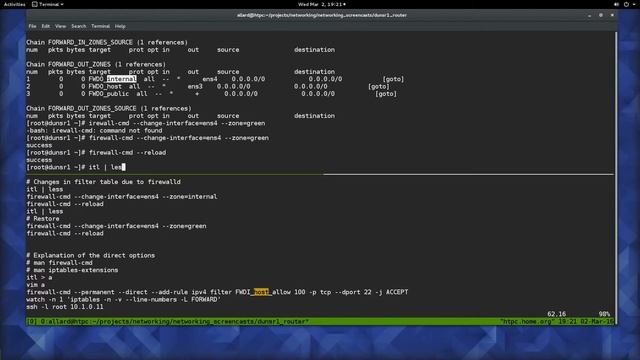This screenshot has height=360, width=640.
Task: Open the clock showing Wed Mar 2, 19:21
Action: pyautogui.click(x=322, y=4)
